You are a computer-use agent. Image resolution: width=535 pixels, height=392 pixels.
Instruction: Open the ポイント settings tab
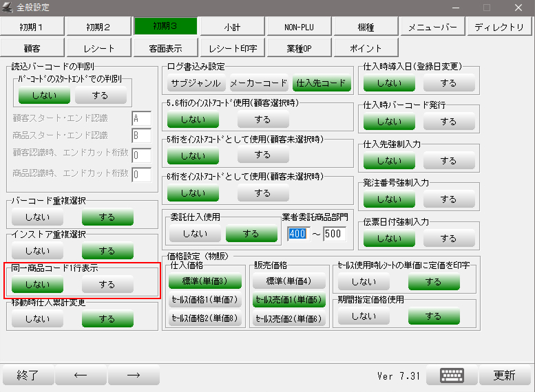pyautogui.click(x=365, y=49)
